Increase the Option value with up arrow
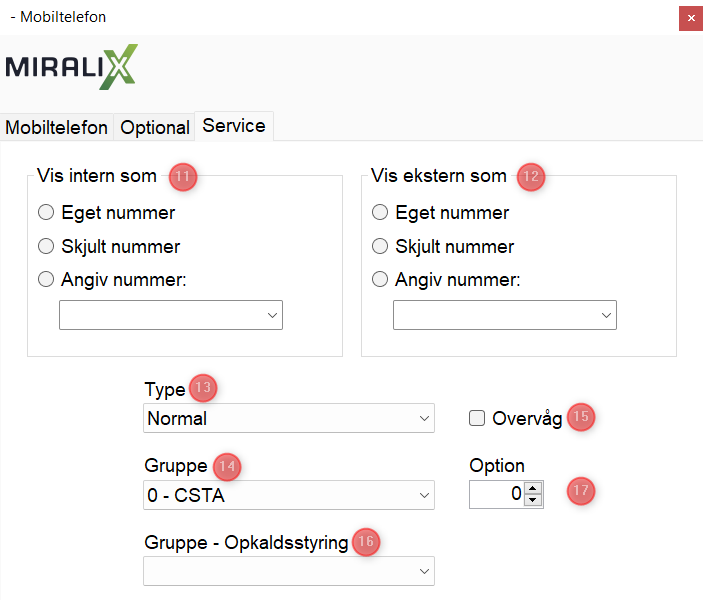This screenshot has height=600, width=703. [x=533, y=488]
